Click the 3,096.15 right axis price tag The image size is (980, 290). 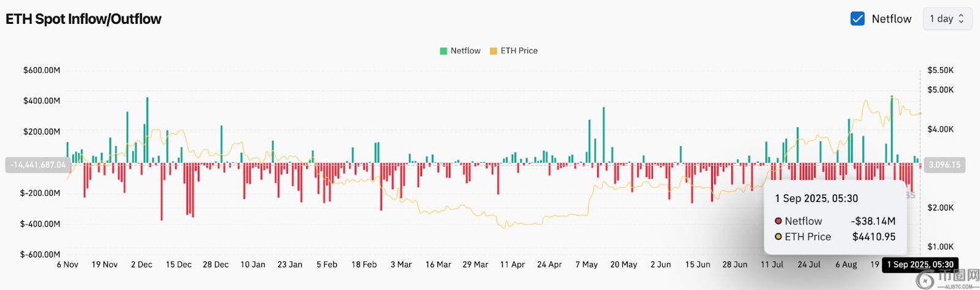[x=944, y=165]
